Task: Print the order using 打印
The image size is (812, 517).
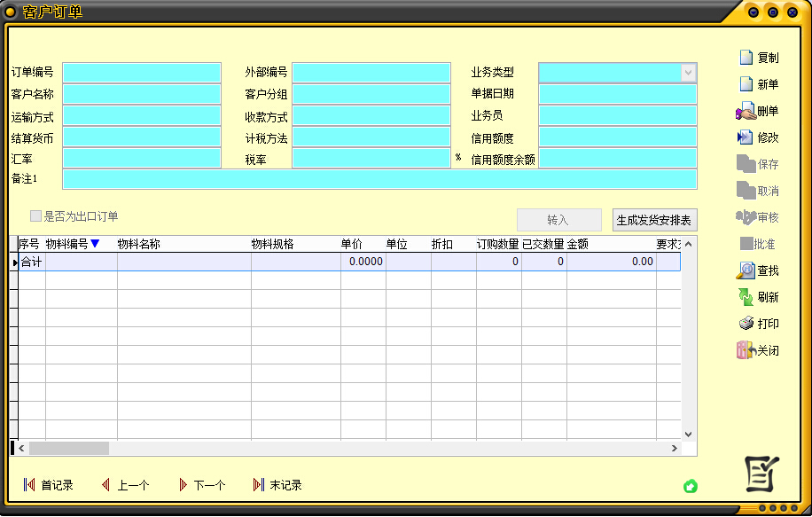Action: 746,324
